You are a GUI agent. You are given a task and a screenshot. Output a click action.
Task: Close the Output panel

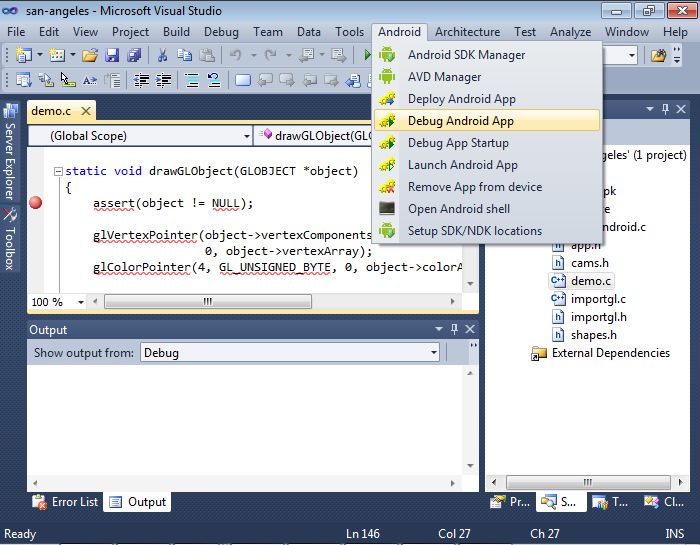tap(470, 329)
